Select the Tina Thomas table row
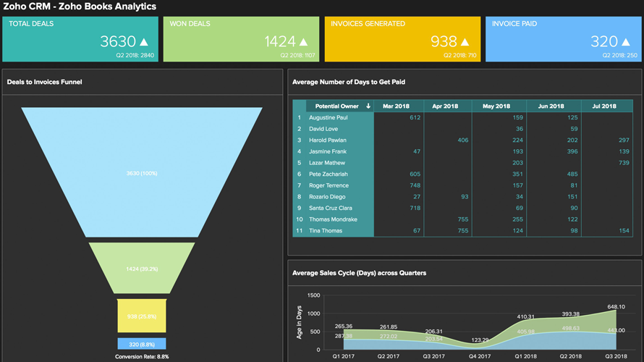Viewport: 644px width, 362px height. pos(325,231)
